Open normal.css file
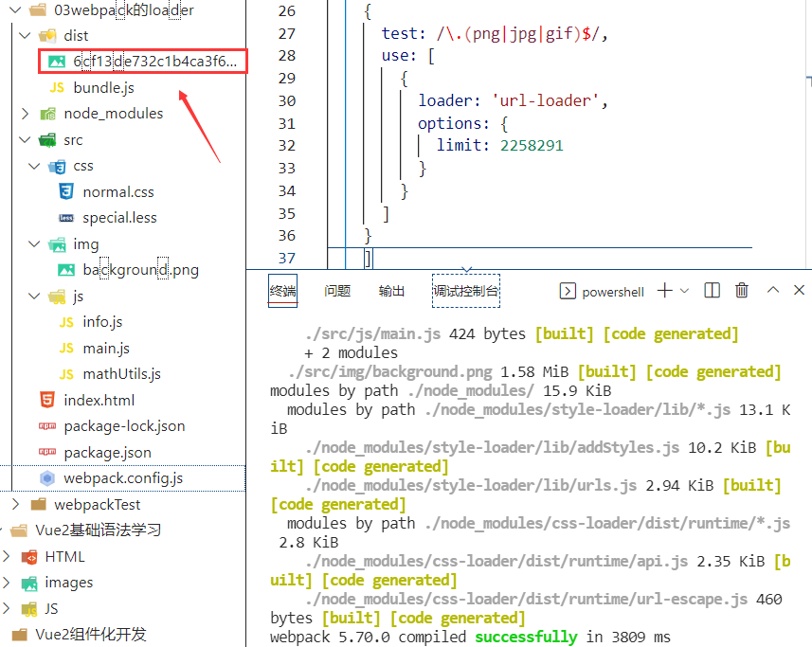The width and height of the screenshot is (812, 647). click(118, 192)
